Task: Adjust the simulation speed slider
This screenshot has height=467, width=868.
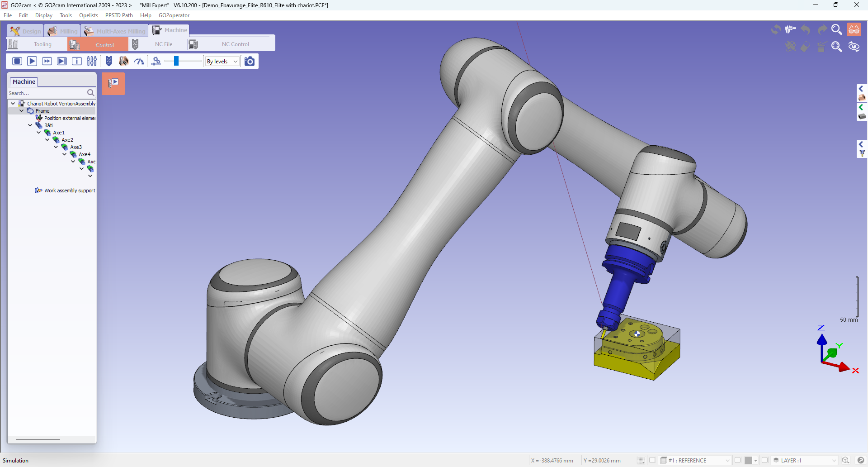Action: click(x=176, y=61)
